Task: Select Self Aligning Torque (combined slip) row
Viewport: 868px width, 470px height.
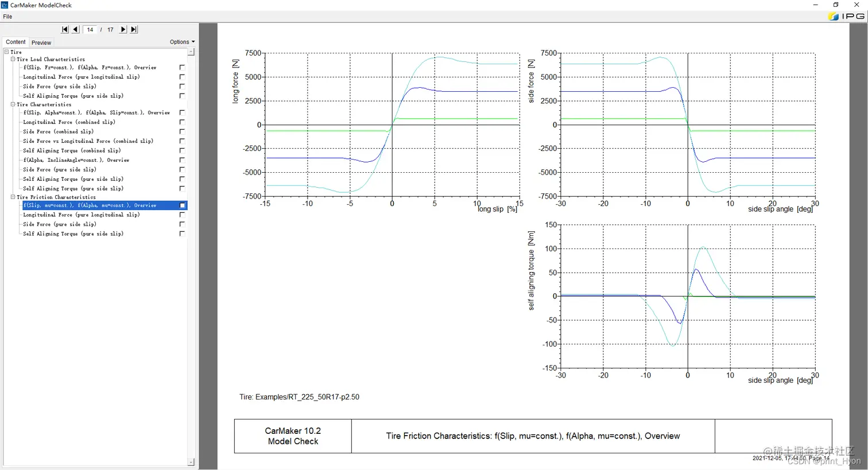Action: click(x=72, y=150)
